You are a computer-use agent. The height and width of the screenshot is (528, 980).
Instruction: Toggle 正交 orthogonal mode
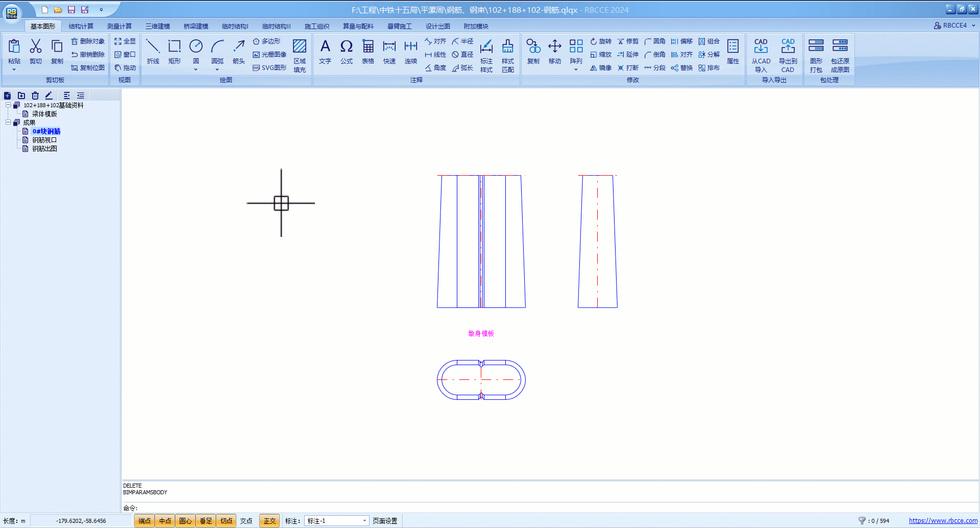coord(269,521)
